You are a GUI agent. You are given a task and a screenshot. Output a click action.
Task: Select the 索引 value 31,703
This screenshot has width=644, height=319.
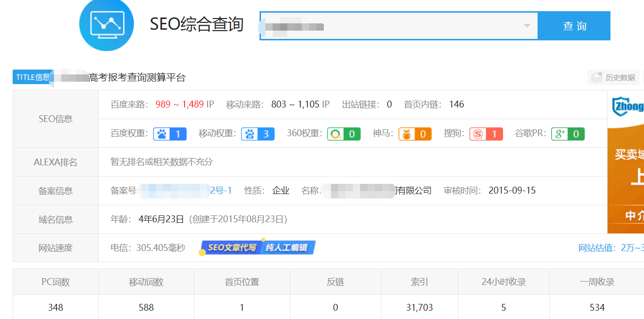419,307
